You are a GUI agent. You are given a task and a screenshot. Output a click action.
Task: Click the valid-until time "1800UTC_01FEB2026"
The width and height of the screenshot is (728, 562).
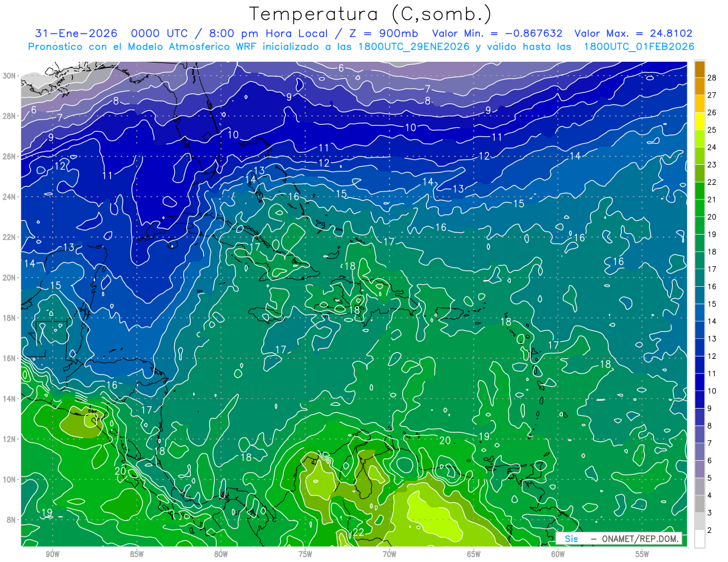coord(639,47)
